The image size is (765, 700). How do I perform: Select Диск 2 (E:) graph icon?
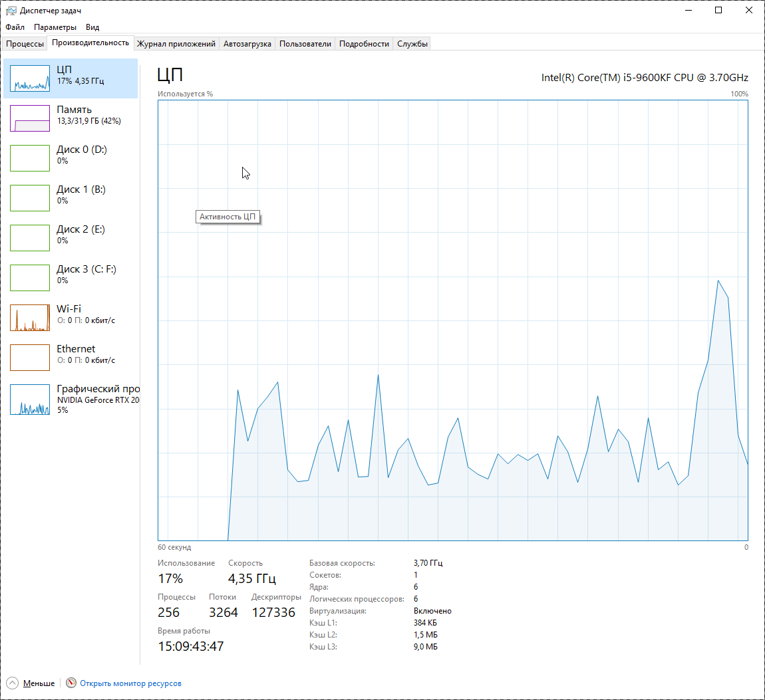coord(30,238)
